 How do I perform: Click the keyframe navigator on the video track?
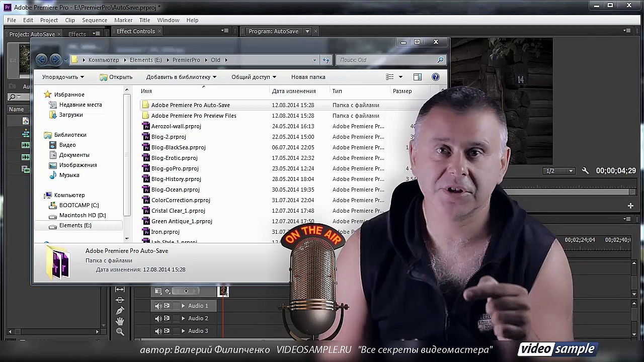pos(186,291)
